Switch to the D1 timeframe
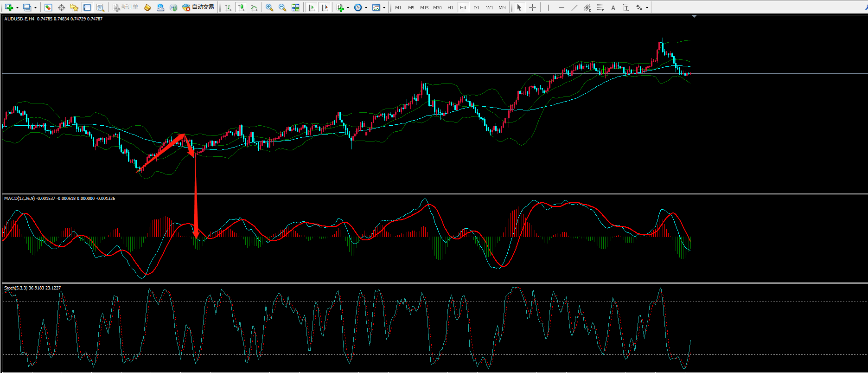Viewport: 868px width, 373px height. pos(476,7)
